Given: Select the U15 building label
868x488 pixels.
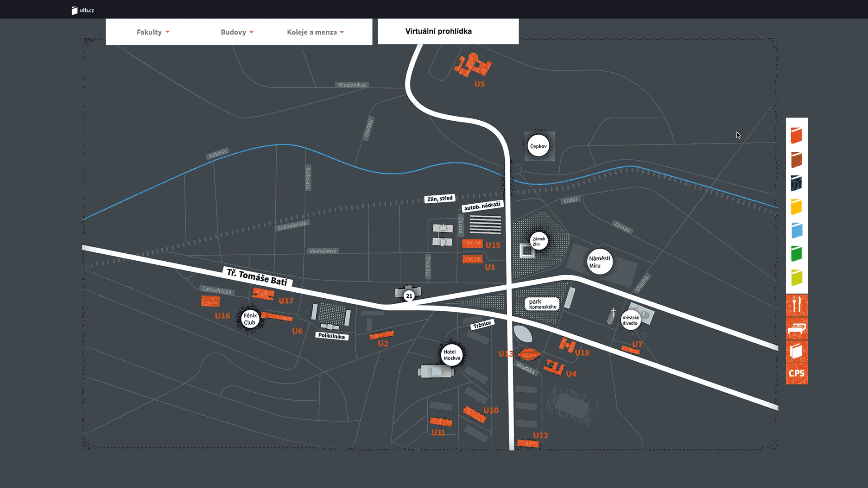Looking at the screenshot, I should (x=492, y=245).
